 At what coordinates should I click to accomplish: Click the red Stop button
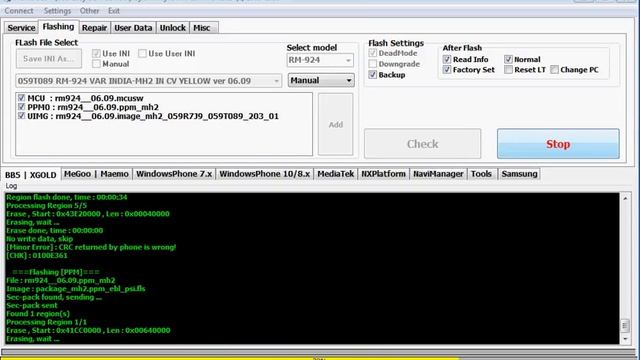(558, 144)
